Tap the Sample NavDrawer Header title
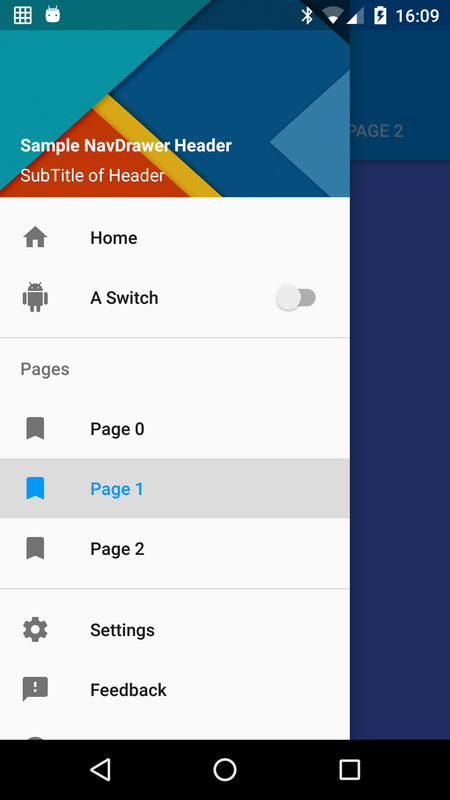 126,145
